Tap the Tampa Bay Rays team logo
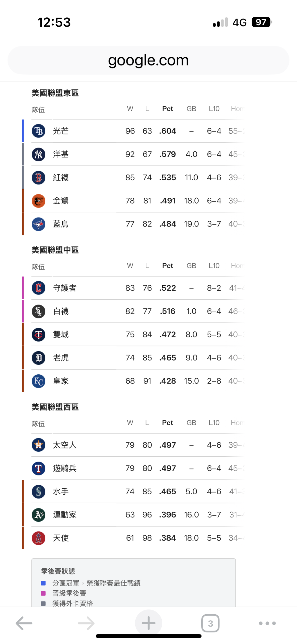The width and height of the screenshot is (297, 644). click(38, 131)
